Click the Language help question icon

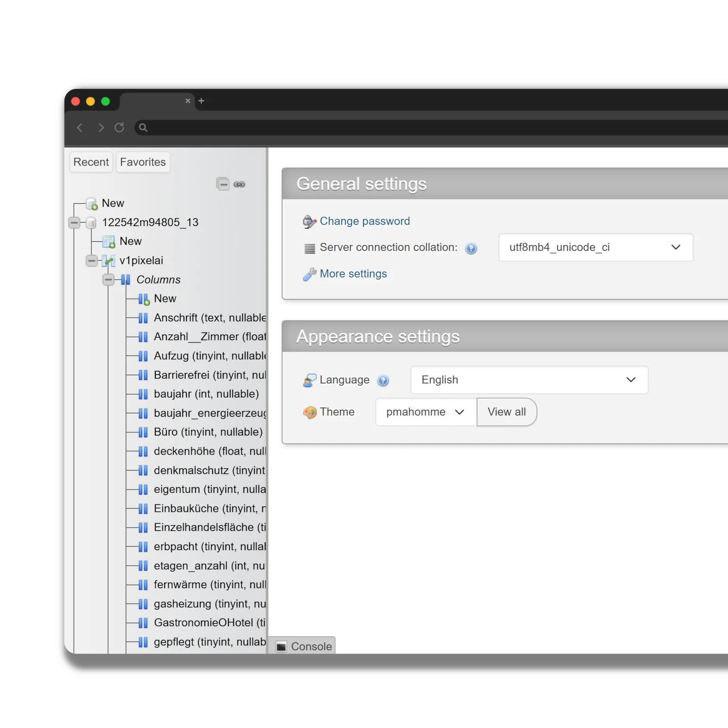tap(383, 380)
